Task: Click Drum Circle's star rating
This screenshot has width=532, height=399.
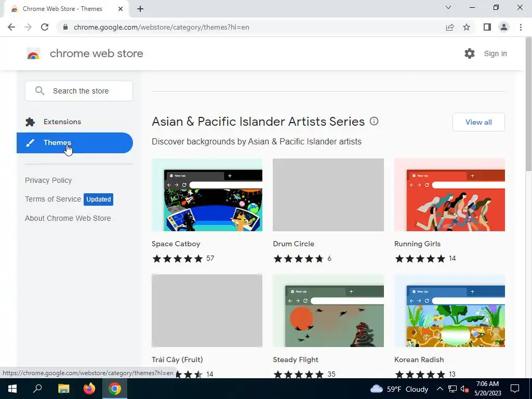Action: [299, 259]
